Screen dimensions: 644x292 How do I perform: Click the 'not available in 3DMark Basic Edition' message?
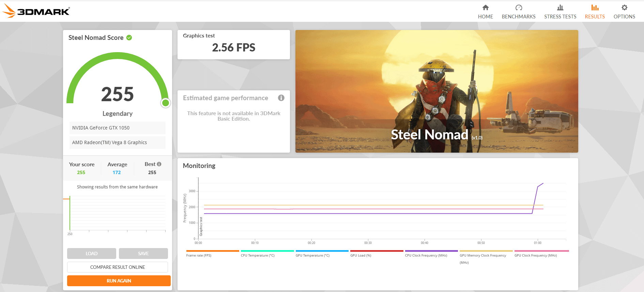(234, 116)
